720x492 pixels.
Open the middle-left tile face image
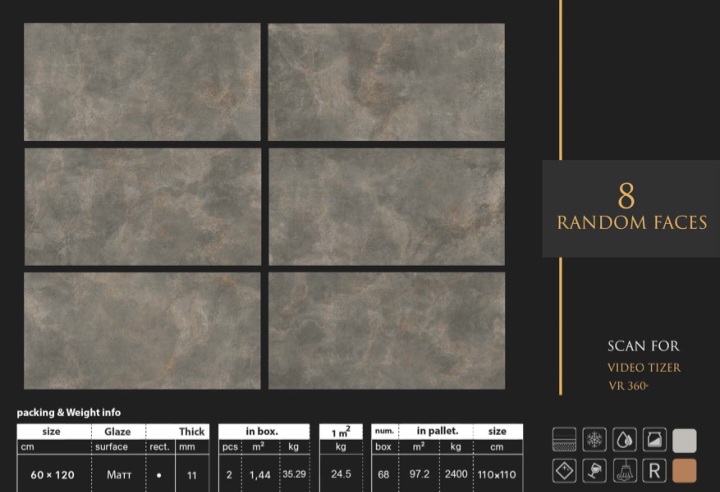point(142,207)
